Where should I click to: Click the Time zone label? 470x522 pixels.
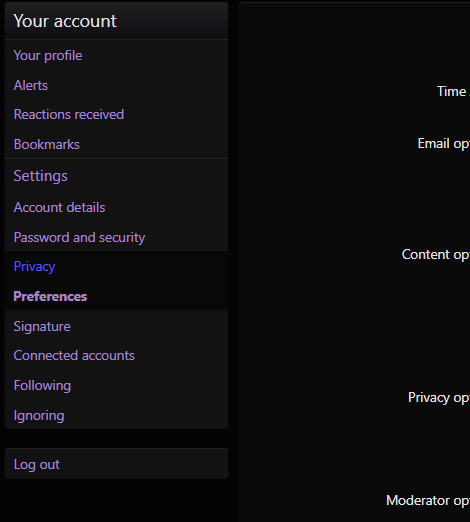pyautogui.click(x=453, y=91)
